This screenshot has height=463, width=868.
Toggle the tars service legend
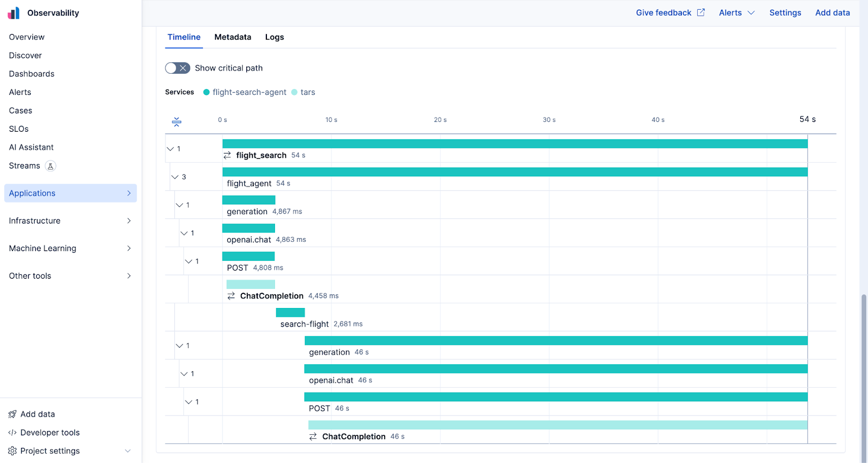coord(303,92)
